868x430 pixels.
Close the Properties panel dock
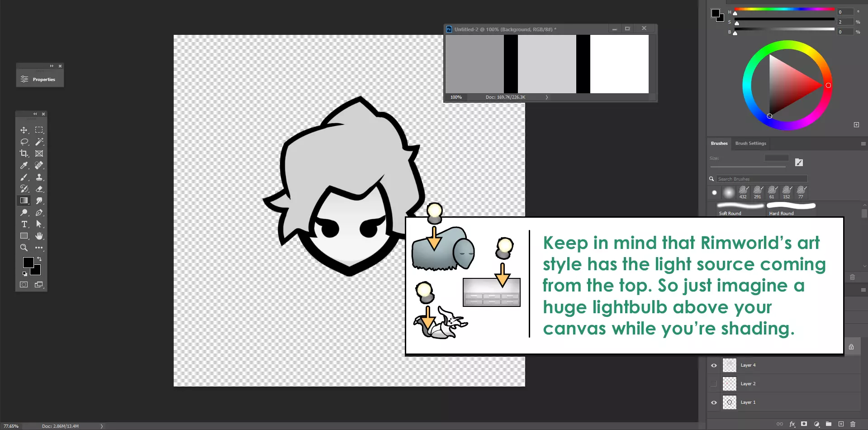(x=60, y=66)
